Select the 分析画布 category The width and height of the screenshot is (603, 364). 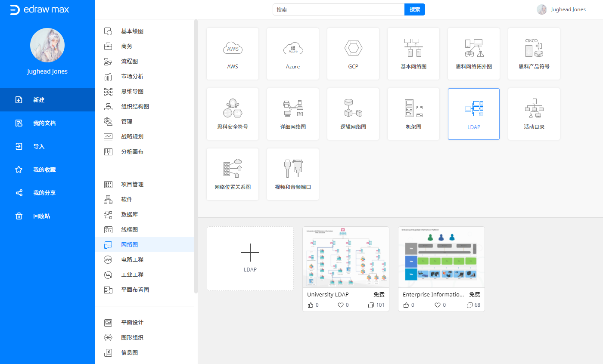pyautogui.click(x=144, y=152)
